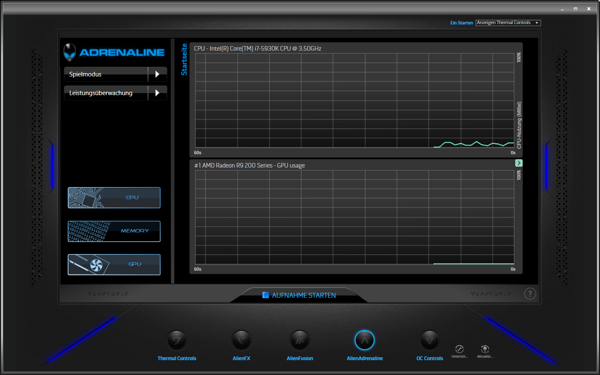Open the AlienFusion module
The height and width of the screenshot is (375, 600).
point(300,340)
